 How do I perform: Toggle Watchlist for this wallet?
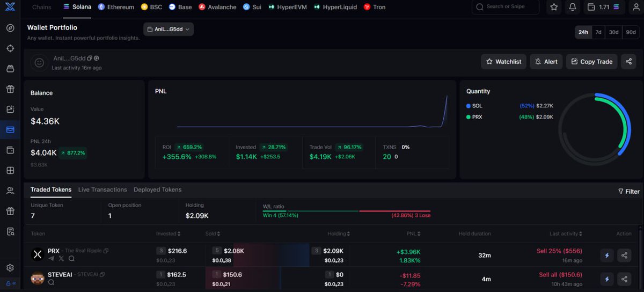503,62
